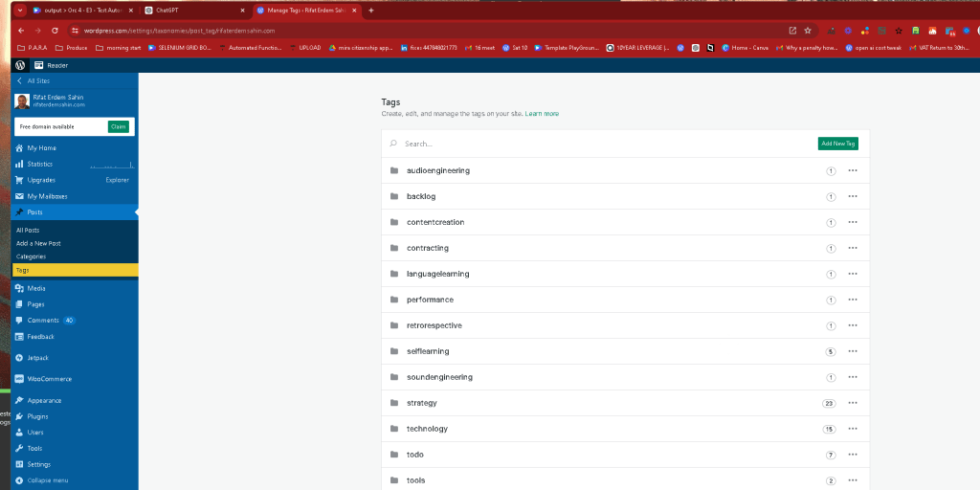Open options menu for audioengineering tag
This screenshot has width=980, height=490.
point(853,170)
